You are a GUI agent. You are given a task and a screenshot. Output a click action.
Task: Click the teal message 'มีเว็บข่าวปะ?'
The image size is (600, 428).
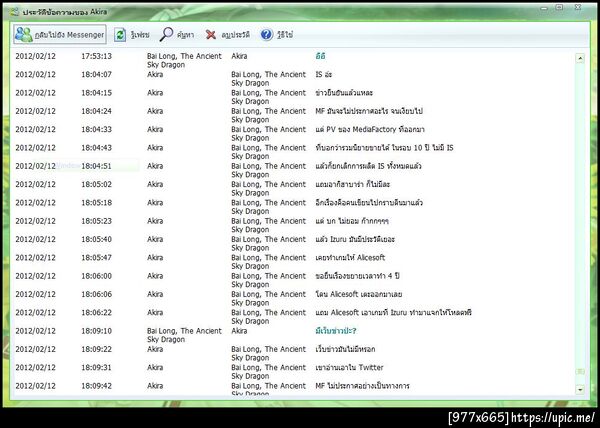tap(336, 331)
